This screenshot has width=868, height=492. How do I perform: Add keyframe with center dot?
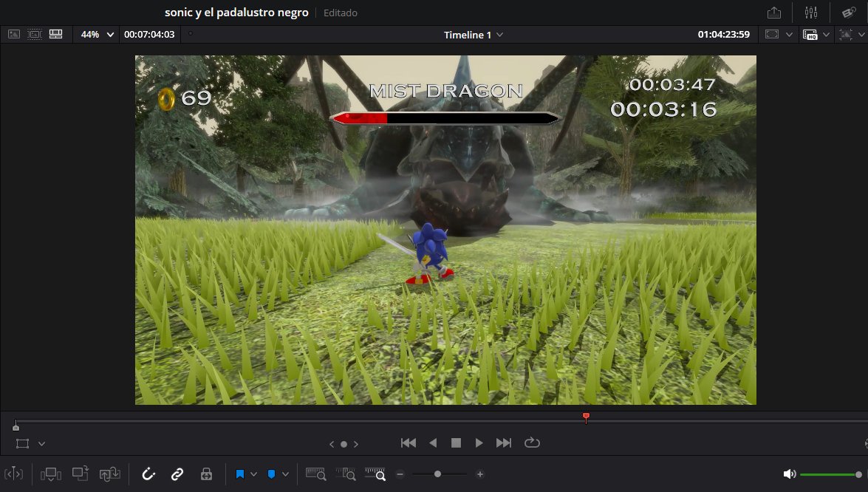344,444
